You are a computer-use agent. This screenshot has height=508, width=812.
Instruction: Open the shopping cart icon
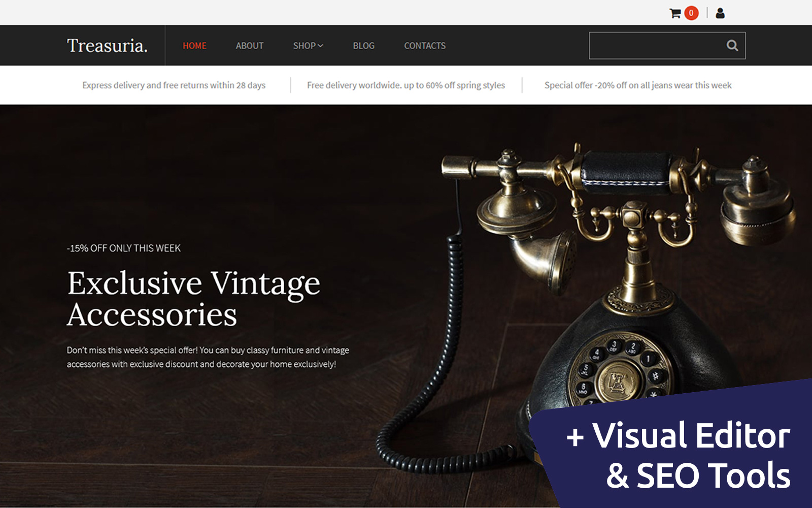pyautogui.click(x=675, y=13)
